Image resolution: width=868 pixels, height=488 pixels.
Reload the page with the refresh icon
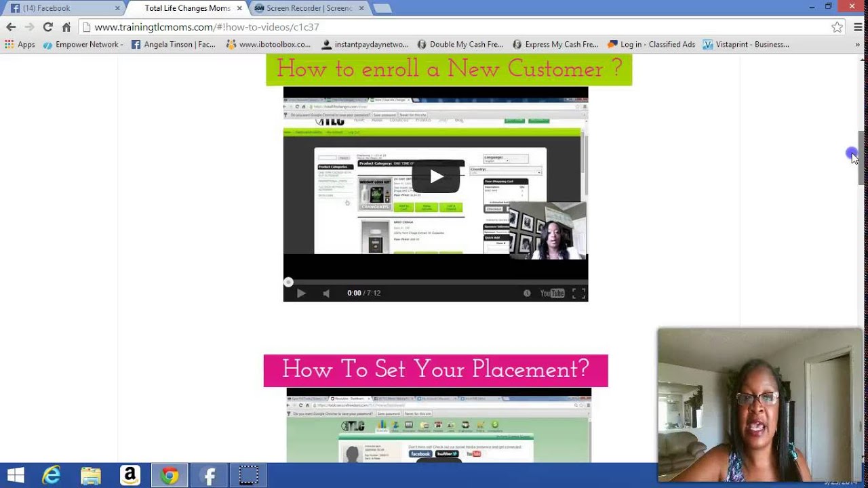point(47,27)
